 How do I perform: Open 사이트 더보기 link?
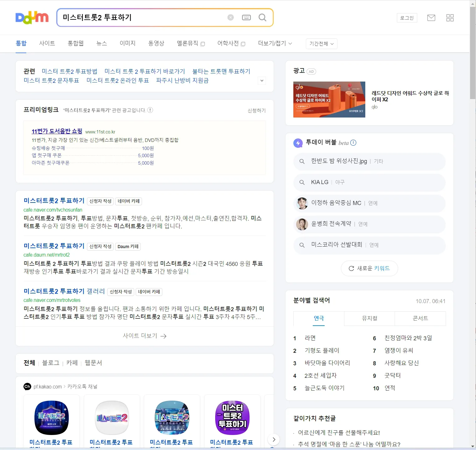click(144, 336)
